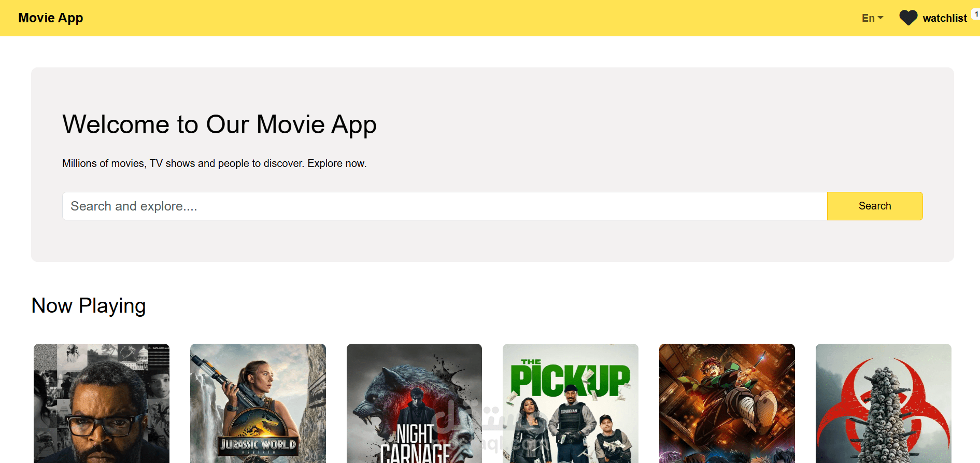This screenshot has width=980, height=463.
Task: Click the yellow Search button
Action: click(x=875, y=206)
